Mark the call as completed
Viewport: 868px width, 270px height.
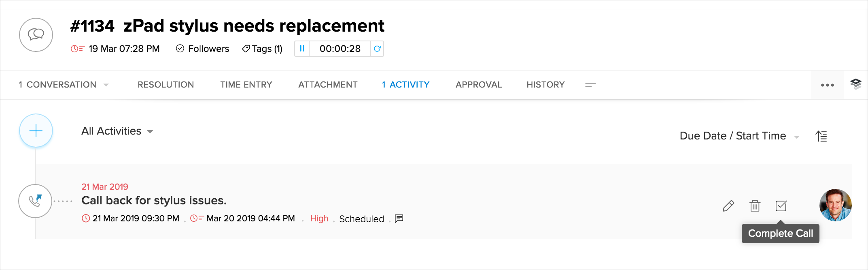coord(781,206)
